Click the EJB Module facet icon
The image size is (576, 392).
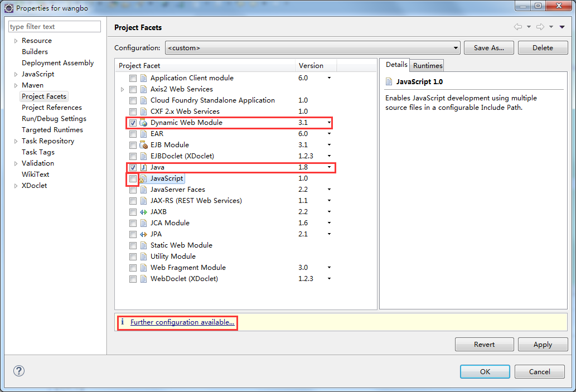[143, 145]
